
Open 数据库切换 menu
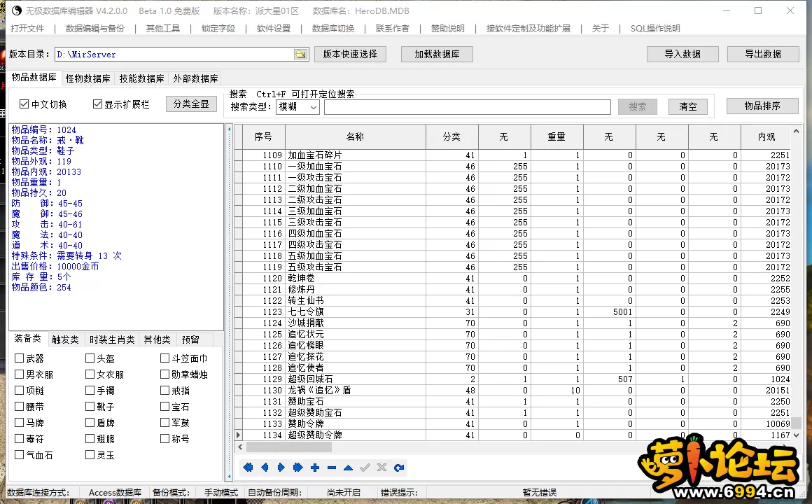(333, 29)
